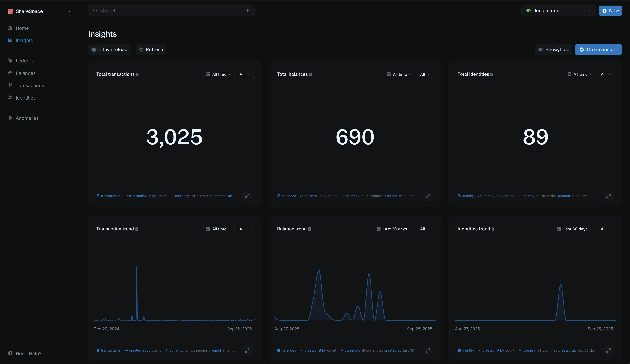Click the Anomalies bug icon

10,118
